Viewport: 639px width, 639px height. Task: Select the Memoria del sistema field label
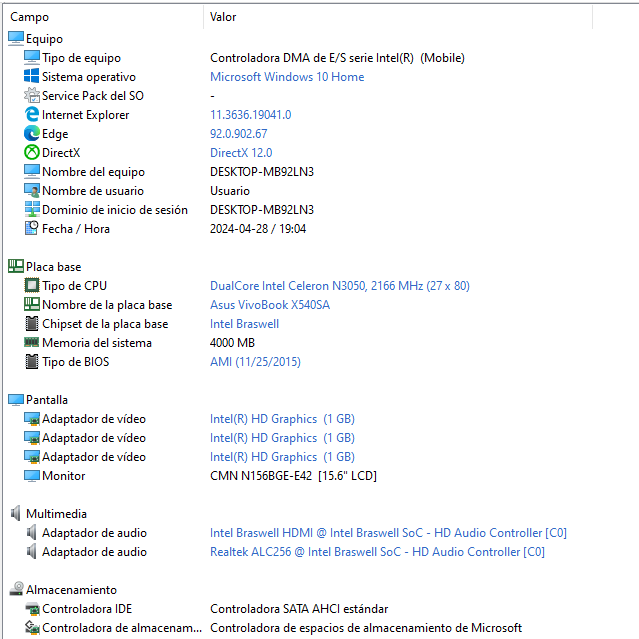[97, 343]
